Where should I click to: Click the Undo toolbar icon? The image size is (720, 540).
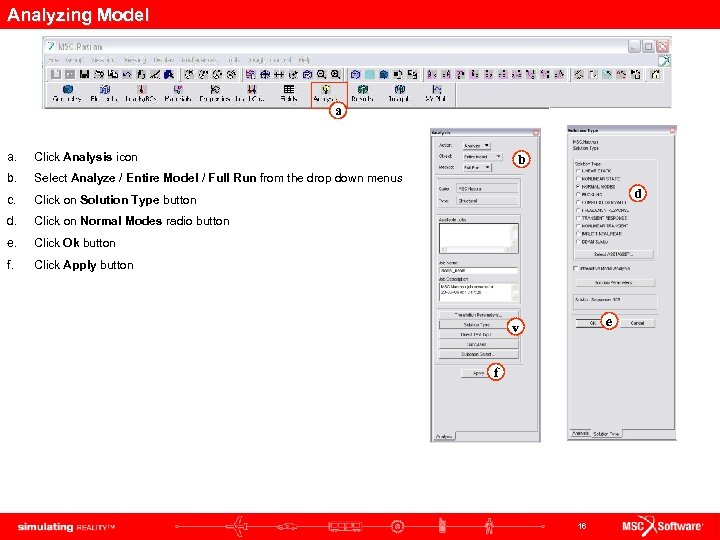pyautogui.click(x=126, y=74)
